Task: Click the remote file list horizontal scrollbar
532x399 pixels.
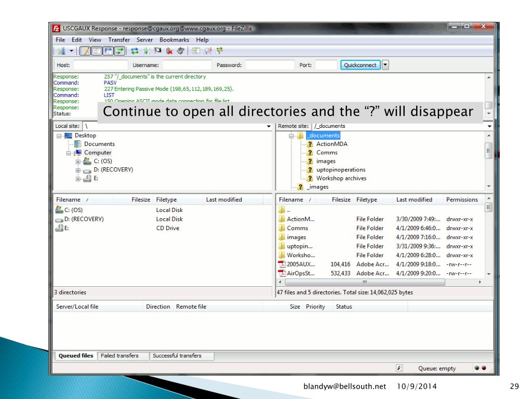Action: [365, 282]
